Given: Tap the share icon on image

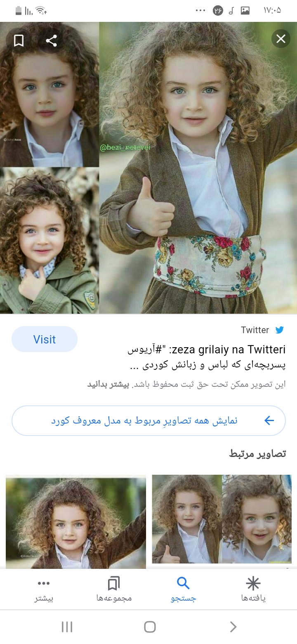Looking at the screenshot, I should pyautogui.click(x=52, y=40).
